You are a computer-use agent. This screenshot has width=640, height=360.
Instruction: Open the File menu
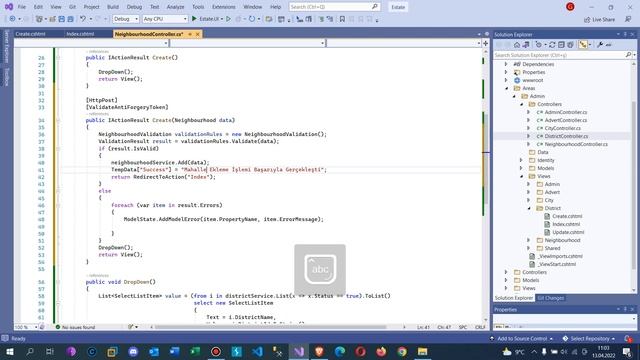(x=22, y=7)
